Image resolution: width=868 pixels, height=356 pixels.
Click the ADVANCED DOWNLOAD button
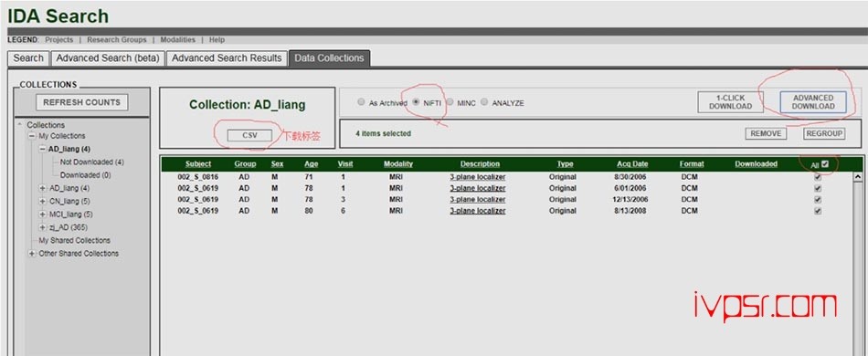[x=813, y=102]
